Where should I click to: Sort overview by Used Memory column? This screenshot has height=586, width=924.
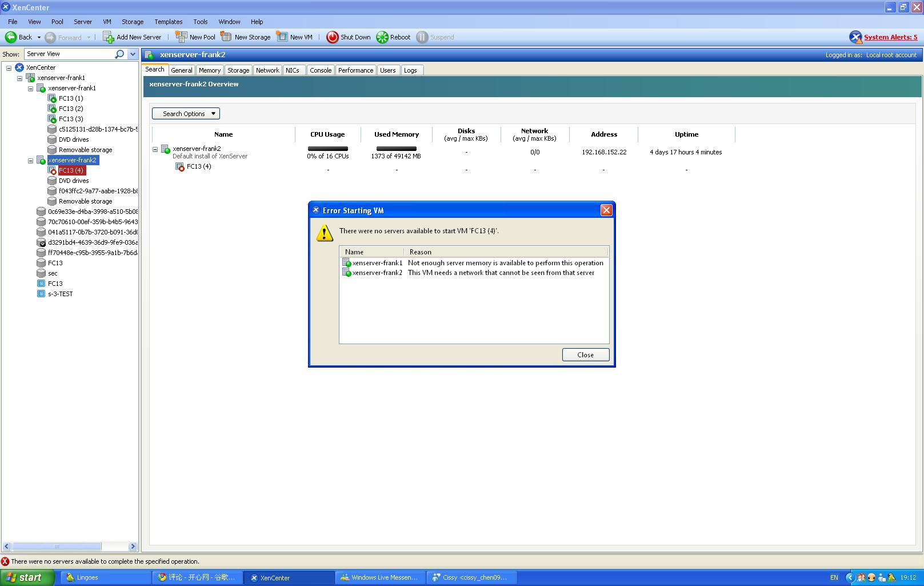[x=396, y=134]
